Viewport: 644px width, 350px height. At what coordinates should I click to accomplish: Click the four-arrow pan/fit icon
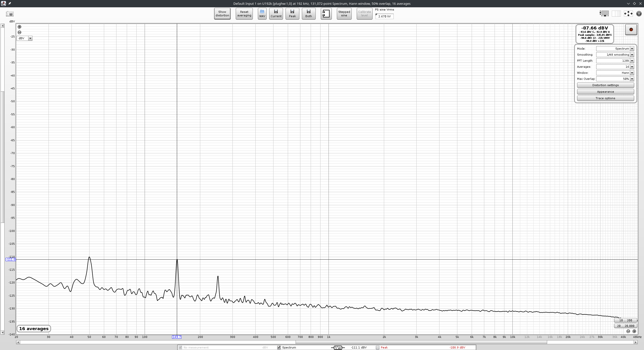628,14
